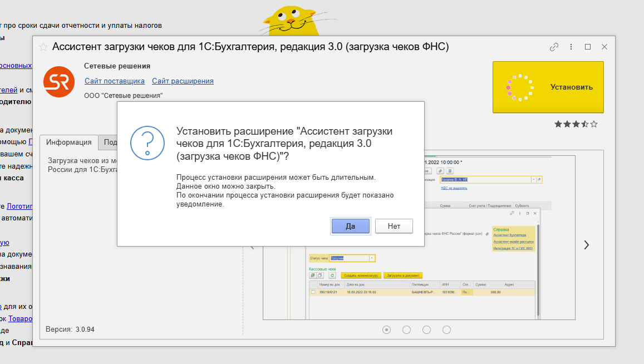Maximize the extension window

pos(588,47)
